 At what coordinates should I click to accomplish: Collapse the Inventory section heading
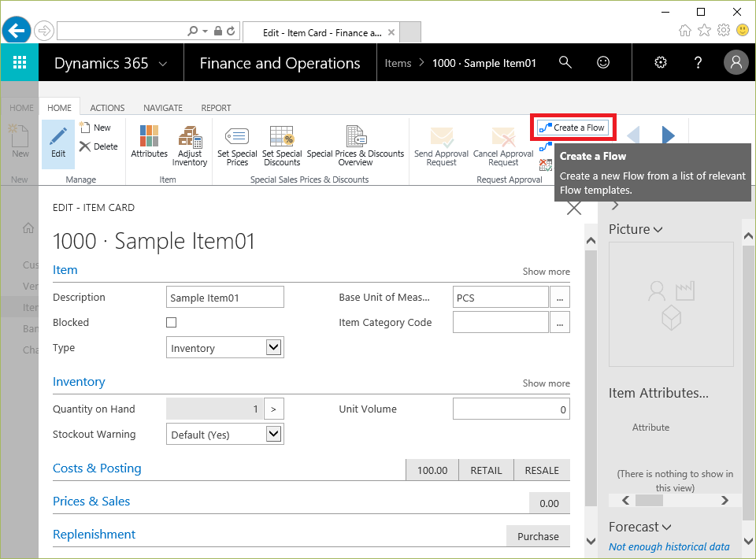tap(79, 382)
